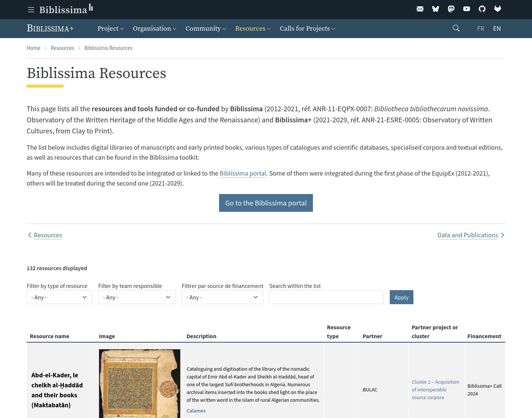The width and height of the screenshot is (532, 418).
Task: Open Filter by team responsible dropdown
Action: coord(137,297)
